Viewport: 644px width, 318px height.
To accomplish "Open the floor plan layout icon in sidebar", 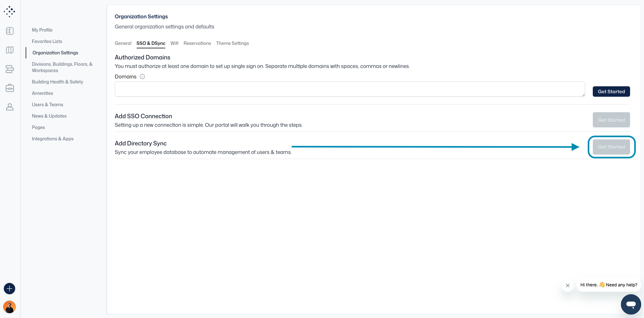I will pyautogui.click(x=10, y=31).
